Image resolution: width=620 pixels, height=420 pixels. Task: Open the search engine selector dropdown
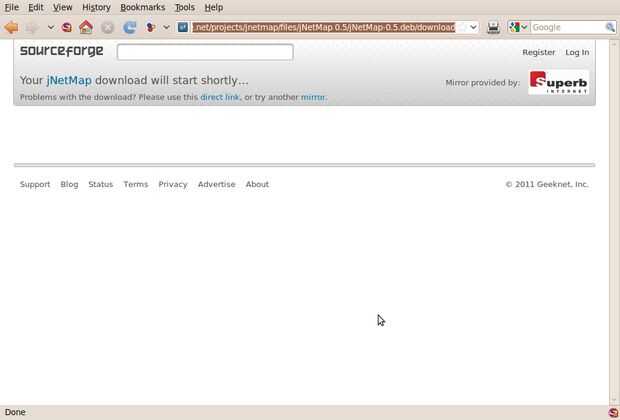click(519, 27)
